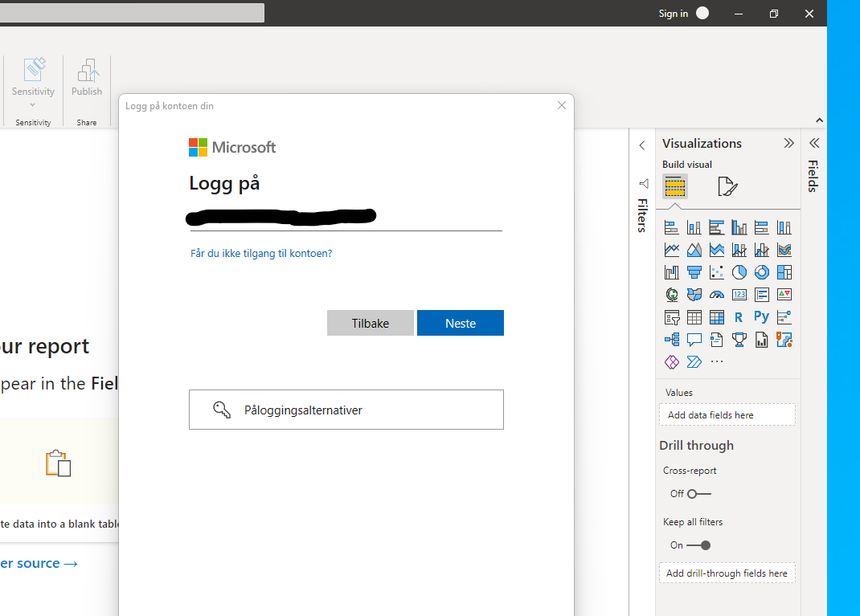This screenshot has height=616, width=860.
Task: Toggle Keep all filters switch
Action: point(698,545)
